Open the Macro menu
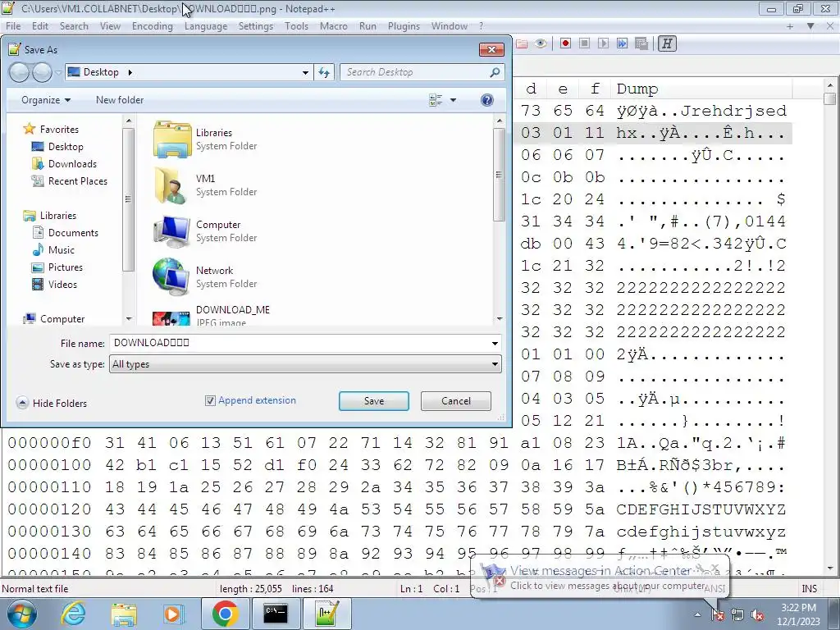Viewport: 840px width, 630px height. (333, 25)
